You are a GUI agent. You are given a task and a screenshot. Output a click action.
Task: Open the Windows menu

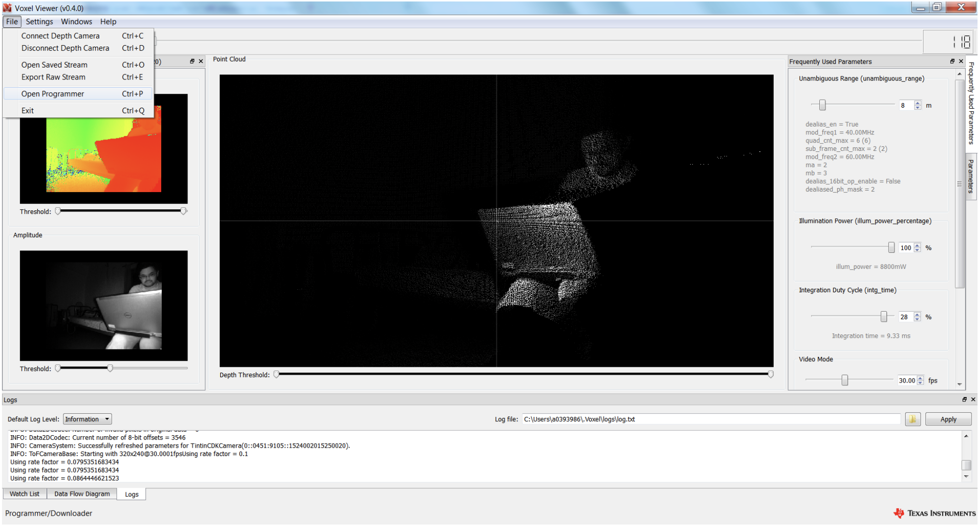[x=76, y=21]
